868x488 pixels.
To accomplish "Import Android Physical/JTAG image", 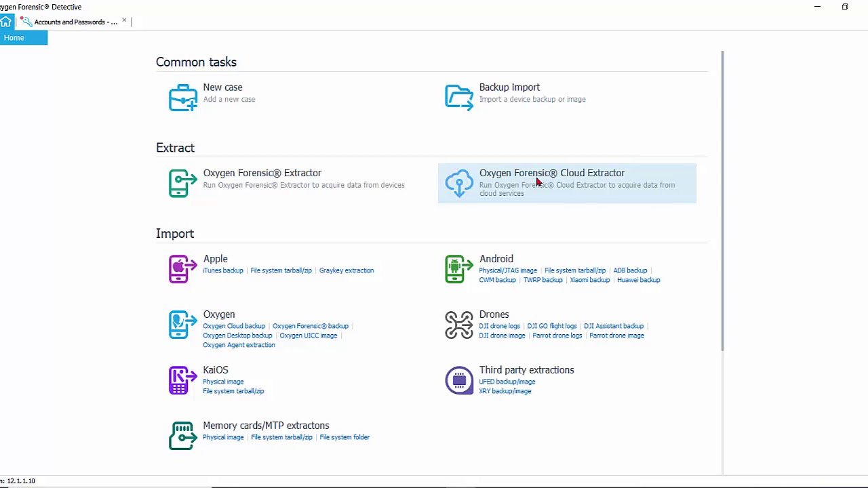I will click(508, 270).
